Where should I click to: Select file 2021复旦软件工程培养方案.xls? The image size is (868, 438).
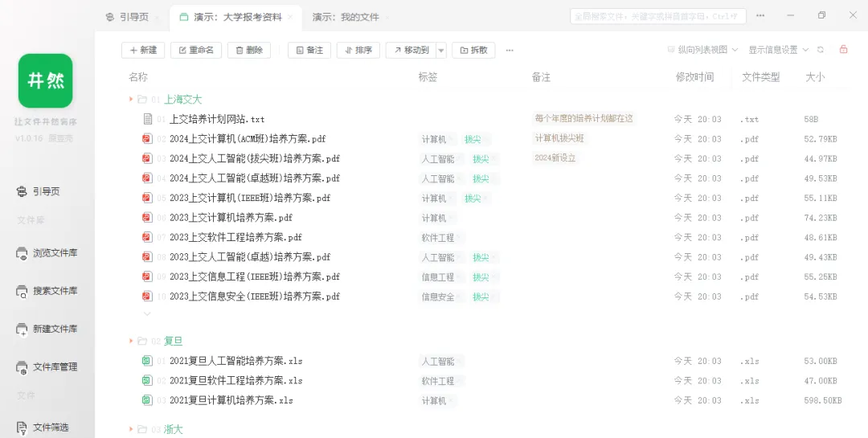pos(235,380)
